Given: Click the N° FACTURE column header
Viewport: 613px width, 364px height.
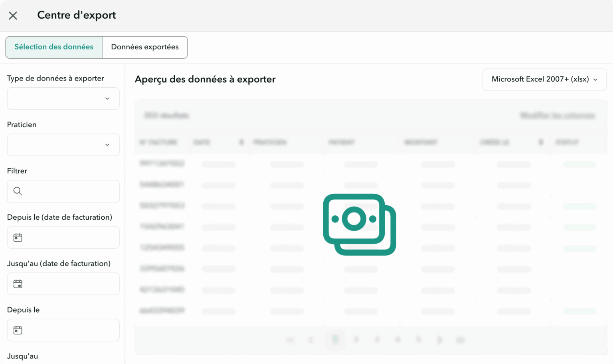Looking at the screenshot, I should pos(159,142).
